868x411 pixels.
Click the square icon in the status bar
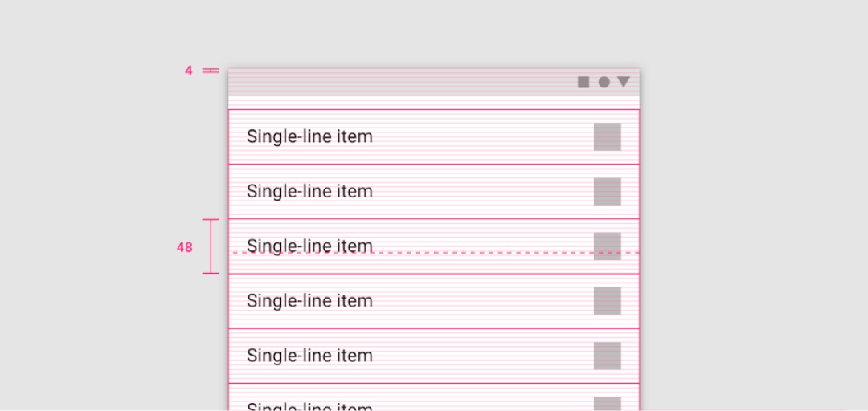coord(583,82)
